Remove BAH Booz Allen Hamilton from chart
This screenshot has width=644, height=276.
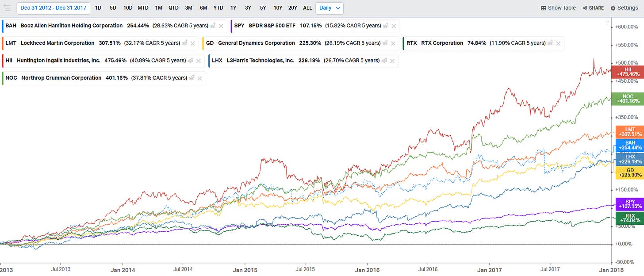[x=221, y=26]
